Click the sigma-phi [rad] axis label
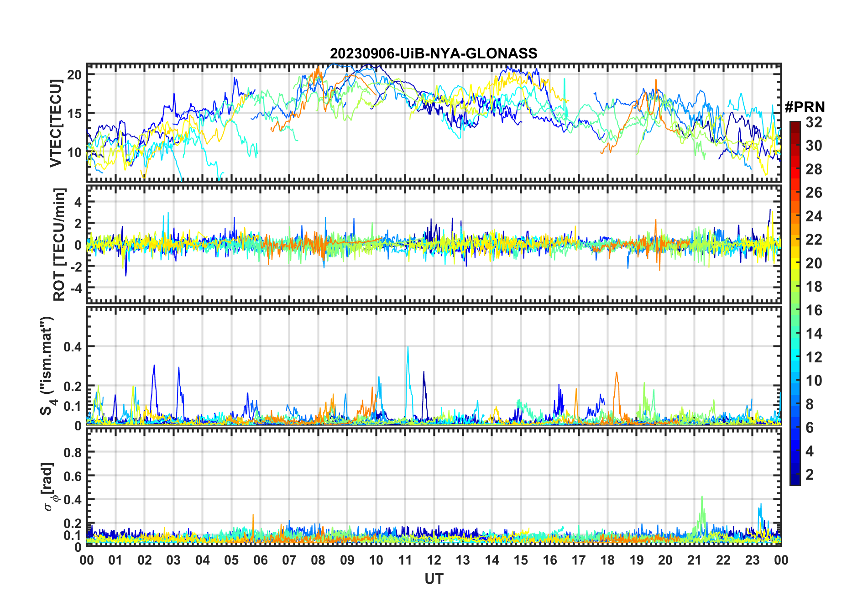This screenshot has height=607, width=868. click(48, 487)
